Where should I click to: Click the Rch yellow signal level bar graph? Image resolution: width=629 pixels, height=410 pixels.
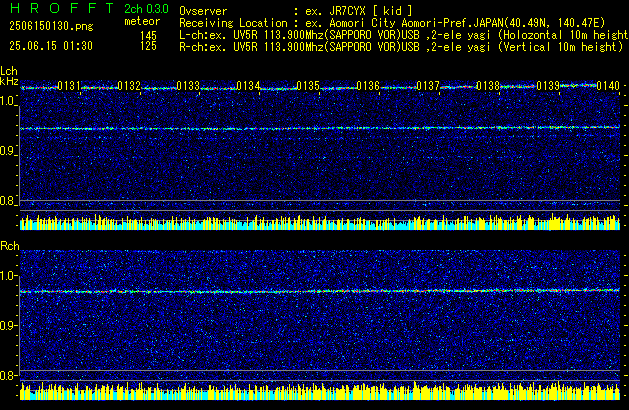coord(320,392)
